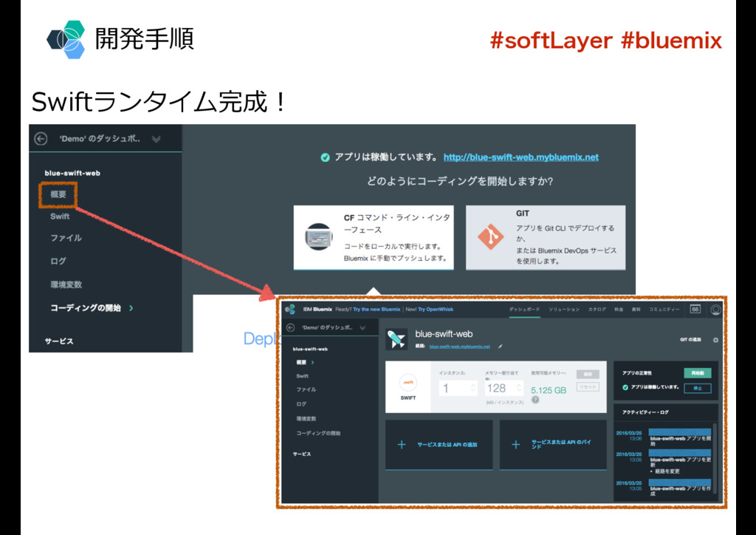Select 概要 in the overview page sidebar
The height and width of the screenshot is (535, 756).
301,362
